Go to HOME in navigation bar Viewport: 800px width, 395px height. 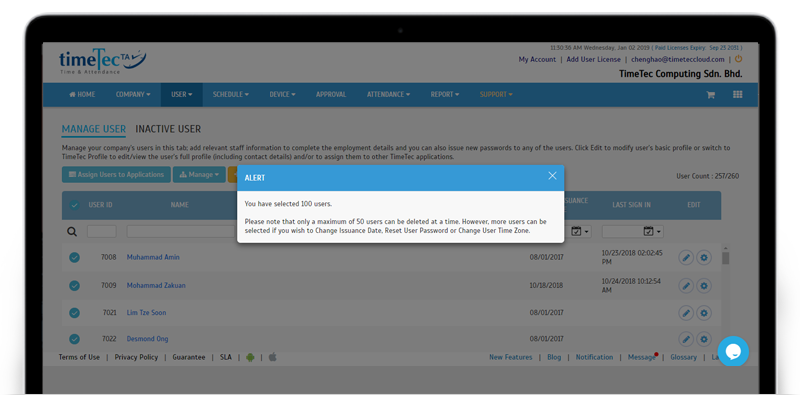point(82,94)
